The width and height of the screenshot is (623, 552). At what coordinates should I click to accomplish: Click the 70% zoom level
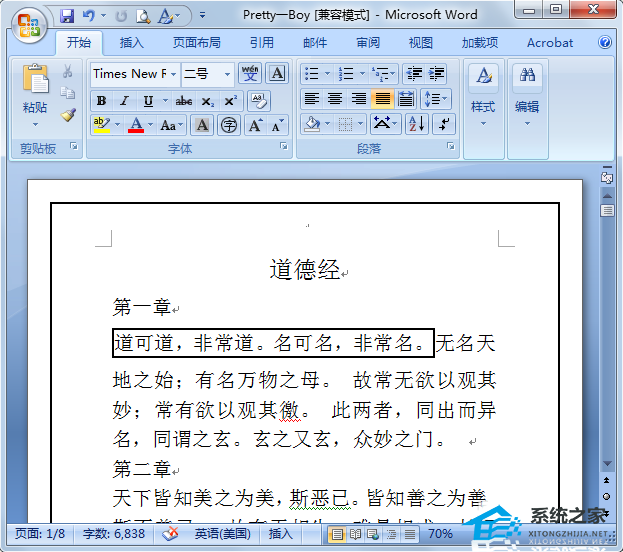point(440,534)
